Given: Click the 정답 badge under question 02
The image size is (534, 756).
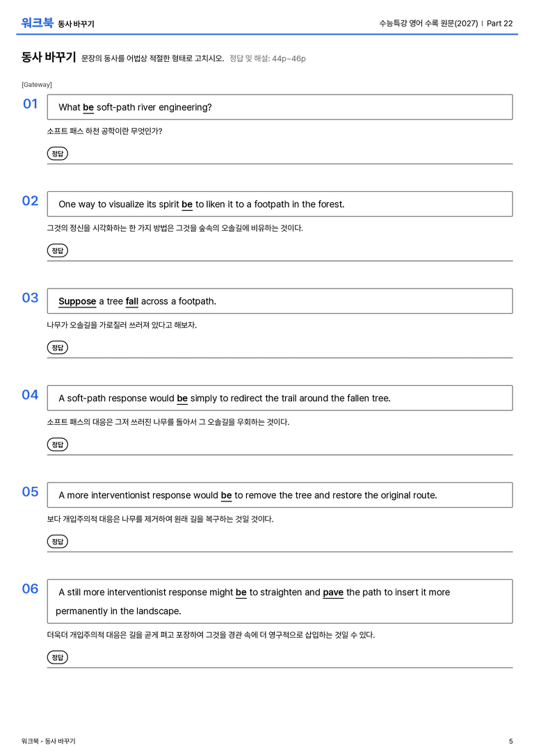Looking at the screenshot, I should (x=57, y=250).
